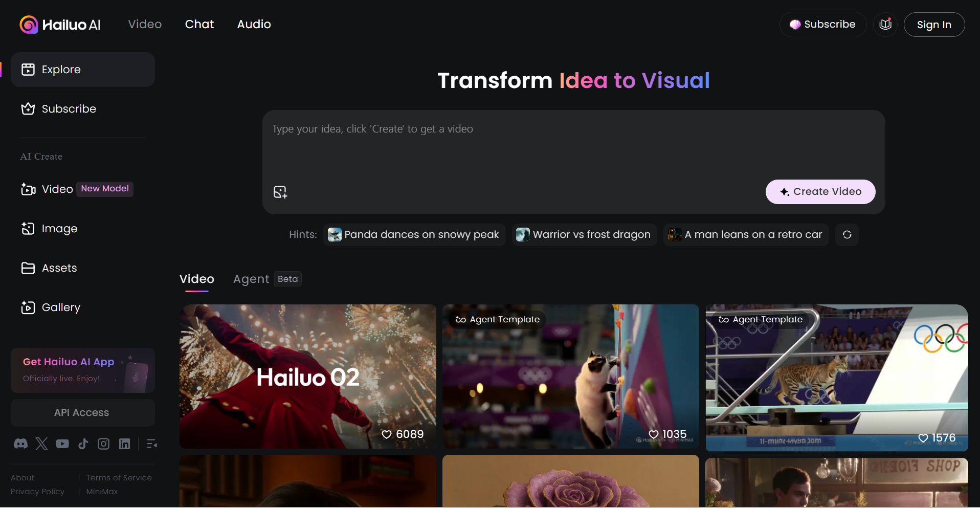Click the Panda hint thumbnail icon

[x=335, y=235]
